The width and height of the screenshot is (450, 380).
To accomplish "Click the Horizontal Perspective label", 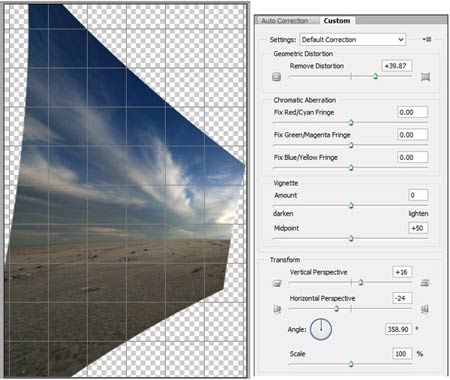I will click(x=322, y=298).
